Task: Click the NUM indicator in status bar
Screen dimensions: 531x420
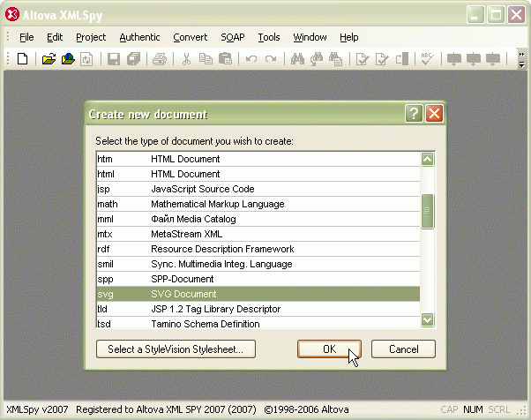Action: click(473, 409)
